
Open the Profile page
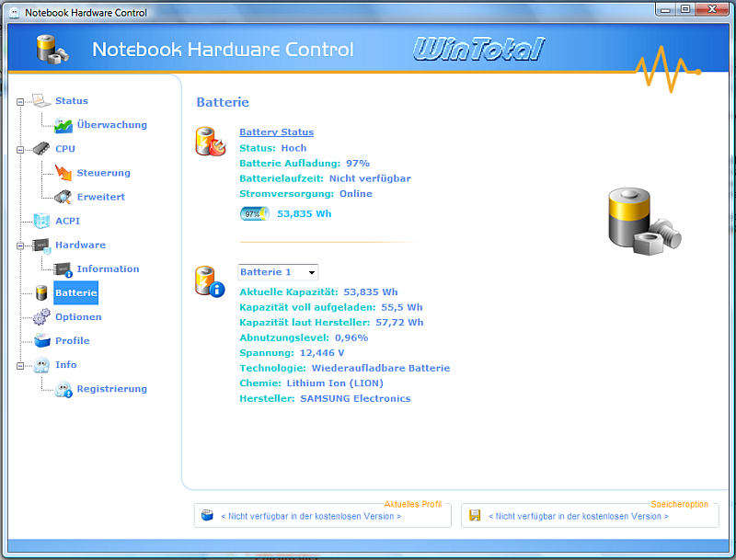(73, 341)
